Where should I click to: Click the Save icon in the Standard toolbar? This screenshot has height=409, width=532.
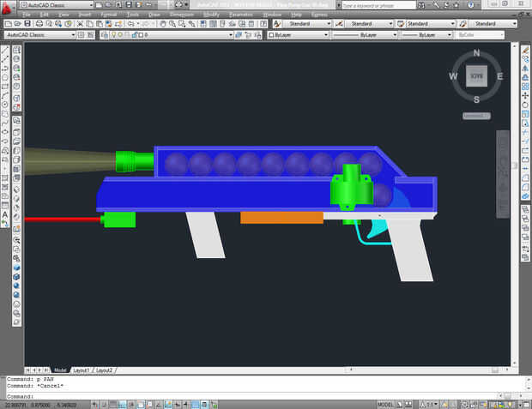(27, 23)
